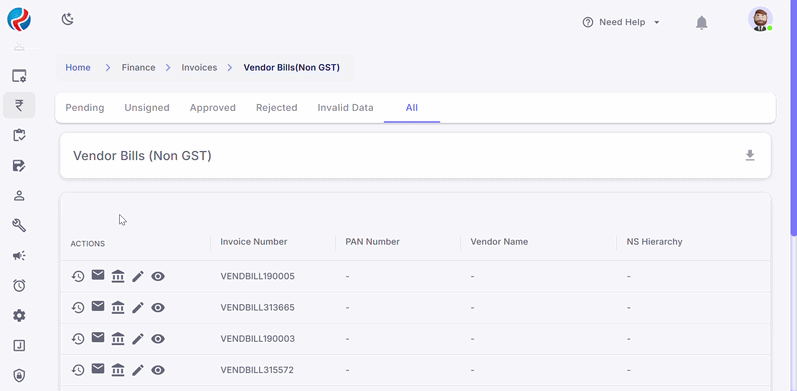This screenshot has height=391, width=797.
Task: Send email for VENDBILL313665
Action: [x=98, y=306]
